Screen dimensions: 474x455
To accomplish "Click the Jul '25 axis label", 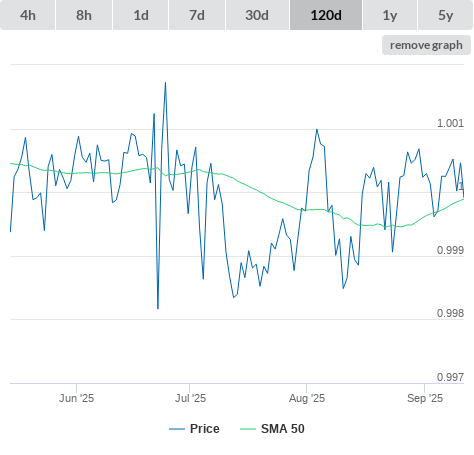I will pos(190,398).
